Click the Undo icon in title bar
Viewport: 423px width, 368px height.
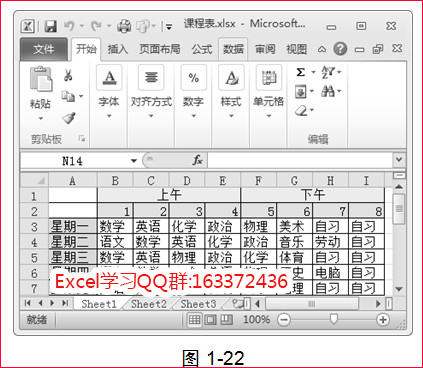(69, 26)
